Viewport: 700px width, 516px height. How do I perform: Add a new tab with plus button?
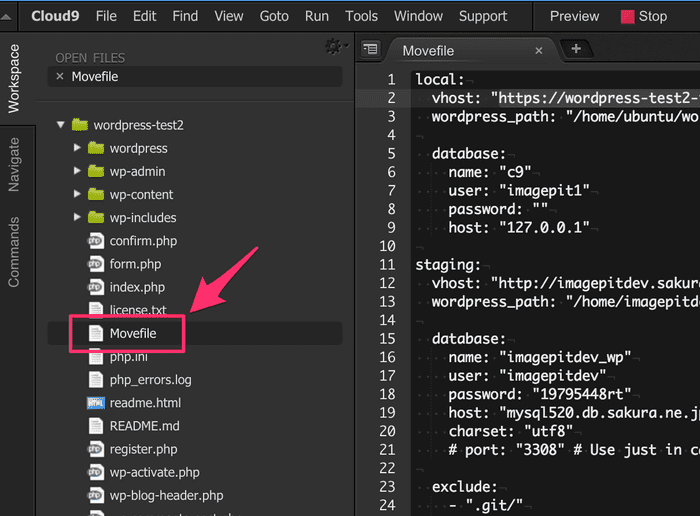tap(575, 49)
